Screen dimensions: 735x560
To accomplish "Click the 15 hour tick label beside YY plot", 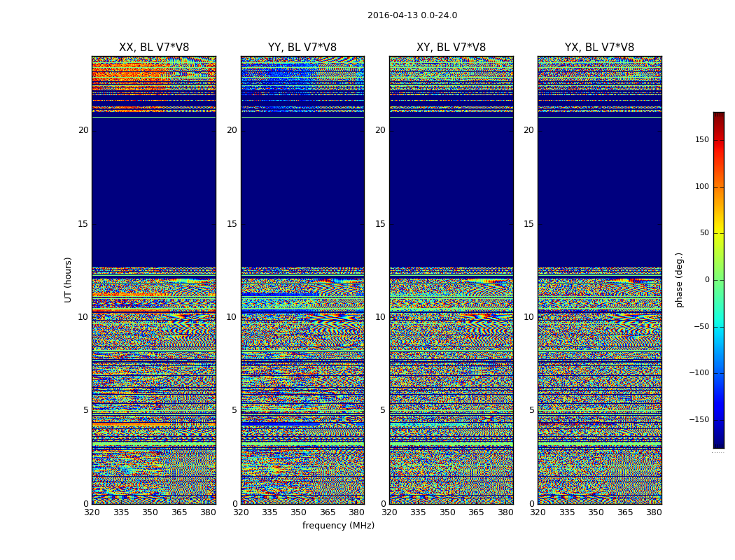I will (232, 224).
